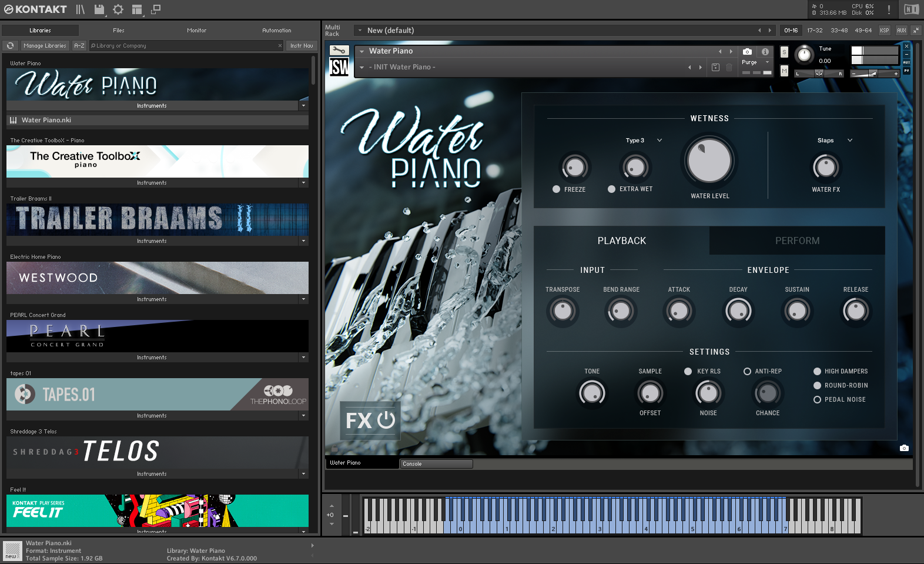Toggle HIGH DAMPERS option

click(x=817, y=371)
